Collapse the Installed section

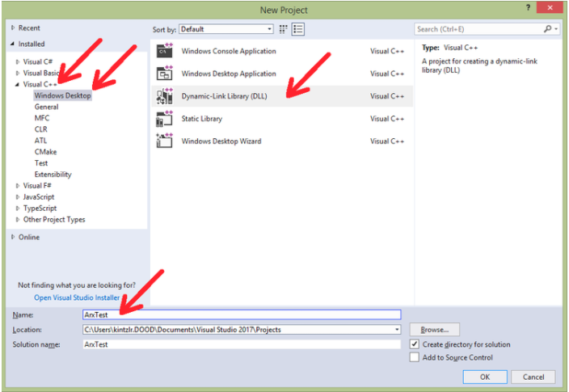click(x=13, y=44)
